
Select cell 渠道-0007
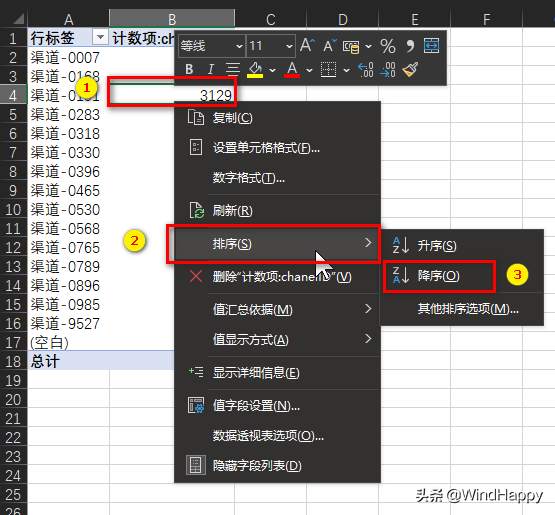[x=68, y=57]
